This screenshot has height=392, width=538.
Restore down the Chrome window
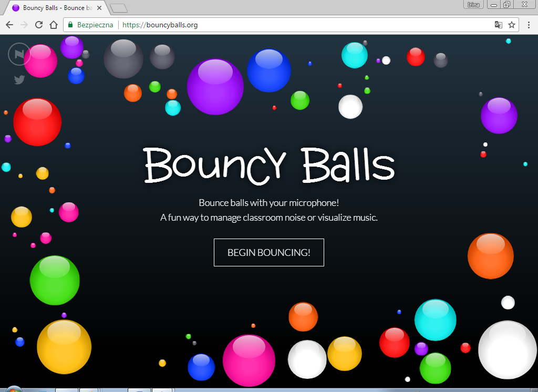506,4
